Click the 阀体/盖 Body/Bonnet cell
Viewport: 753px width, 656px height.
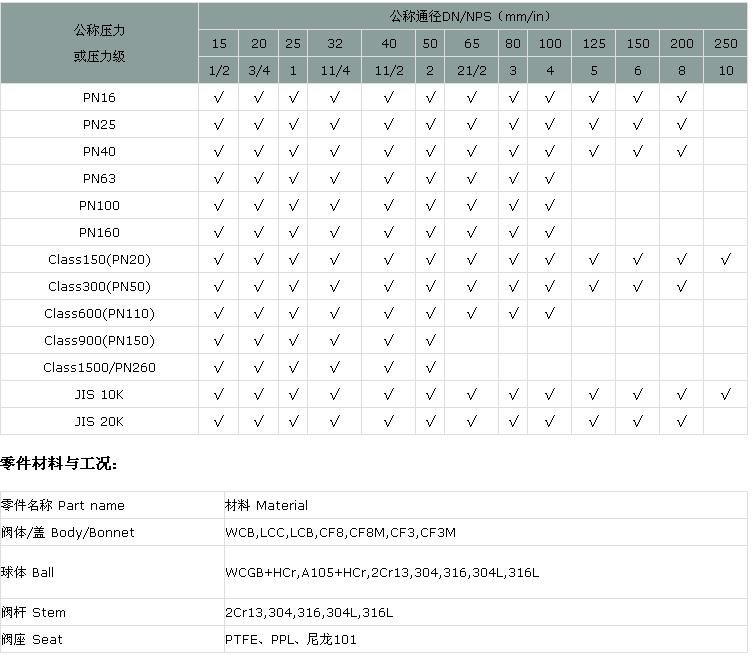point(67,533)
